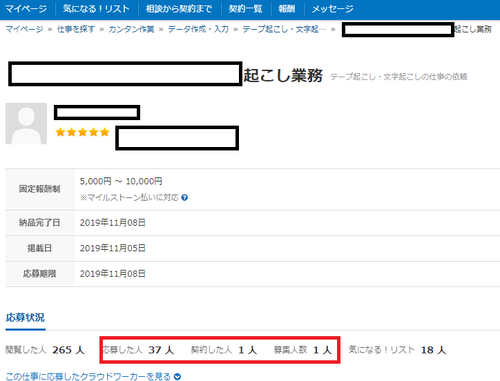Click the マイページ breadcrumb link
This screenshot has height=381, width=500.
[24, 29]
